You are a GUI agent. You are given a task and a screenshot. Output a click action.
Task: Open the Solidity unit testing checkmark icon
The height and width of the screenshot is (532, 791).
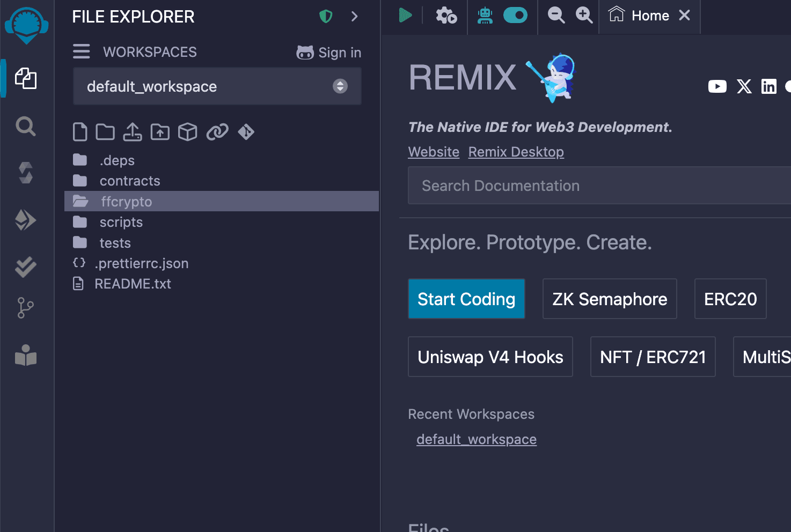click(x=26, y=267)
